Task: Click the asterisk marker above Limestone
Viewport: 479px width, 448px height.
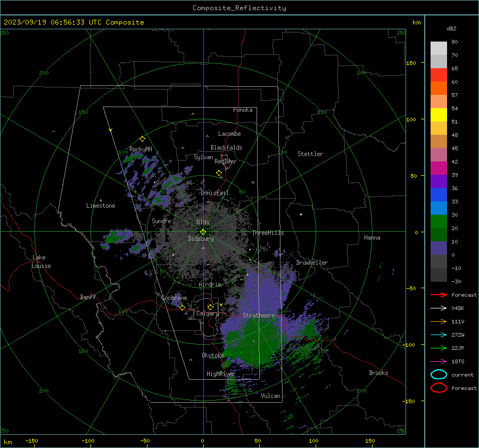Action: pyautogui.click(x=101, y=201)
